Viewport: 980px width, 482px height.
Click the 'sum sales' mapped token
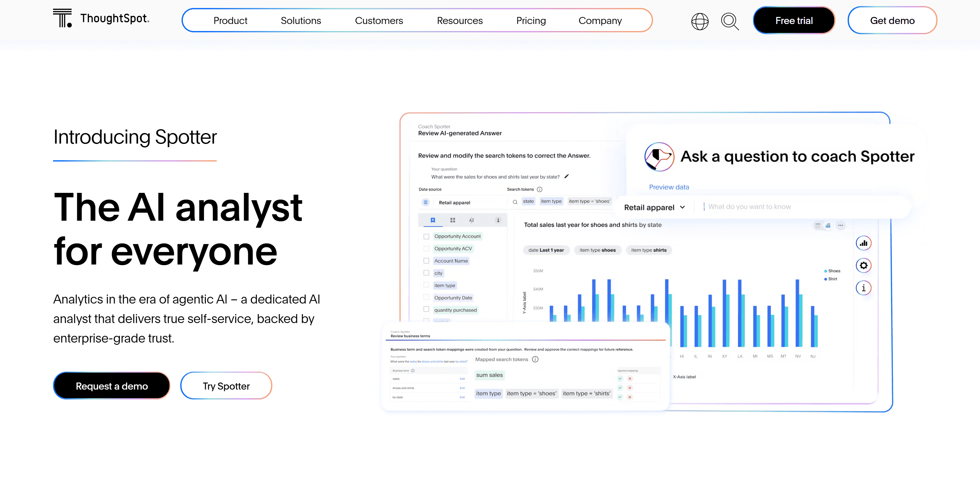(489, 375)
